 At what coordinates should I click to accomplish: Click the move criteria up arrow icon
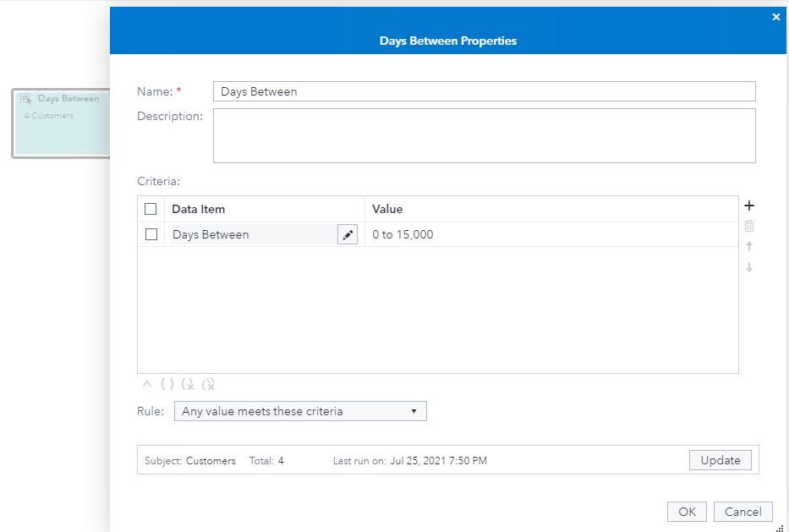tap(749, 246)
